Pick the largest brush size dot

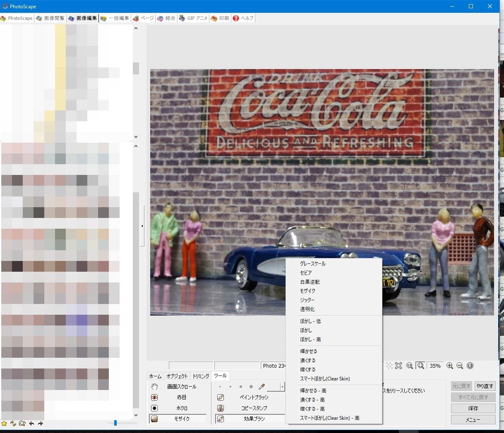251,387
